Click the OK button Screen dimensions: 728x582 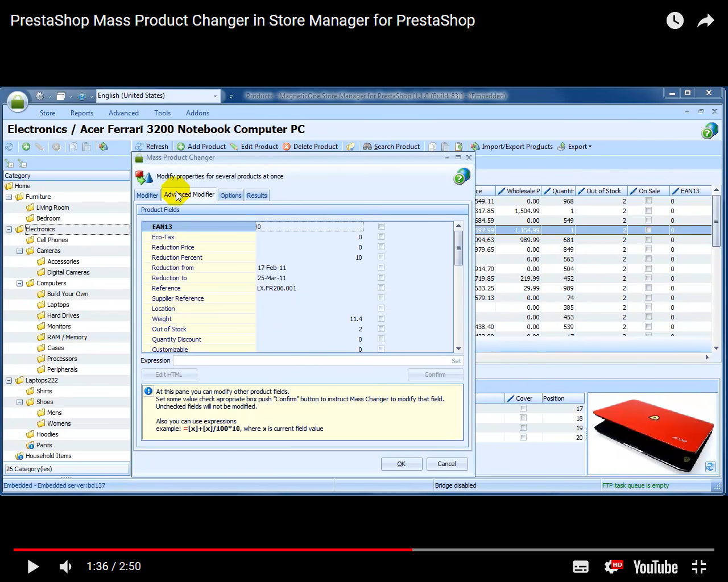[402, 464]
